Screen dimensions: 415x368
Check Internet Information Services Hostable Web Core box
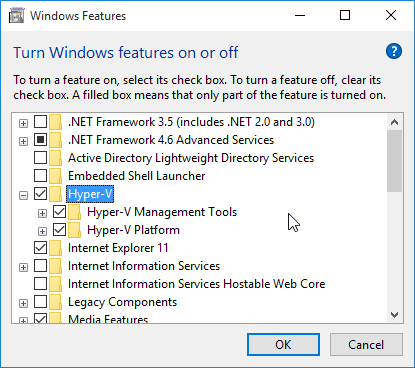40,284
